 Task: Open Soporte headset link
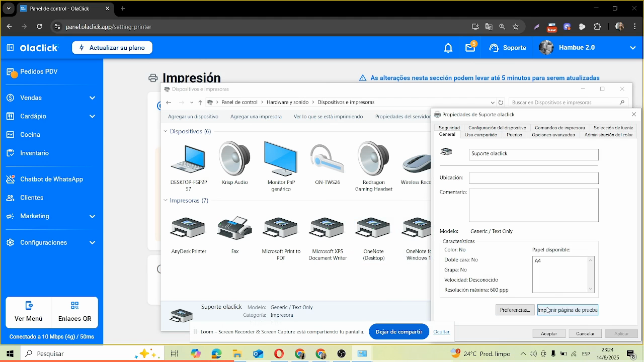coord(508,48)
